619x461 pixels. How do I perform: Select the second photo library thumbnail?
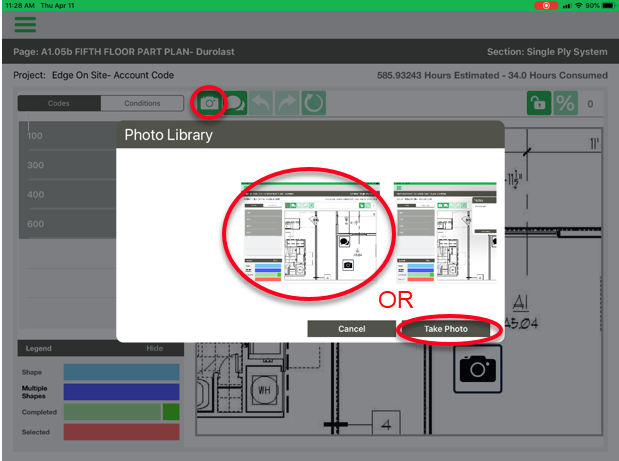445,232
